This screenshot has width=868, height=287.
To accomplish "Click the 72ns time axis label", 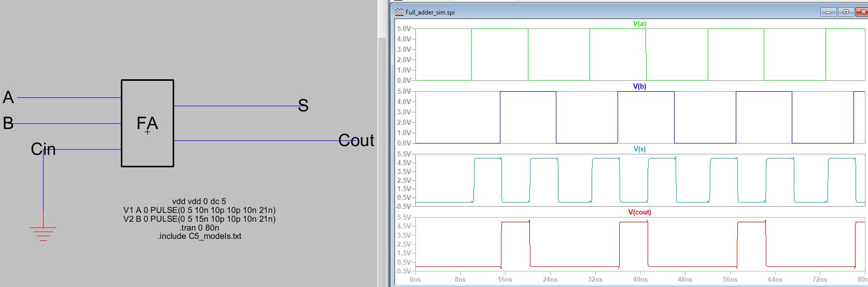I will 820,279.
